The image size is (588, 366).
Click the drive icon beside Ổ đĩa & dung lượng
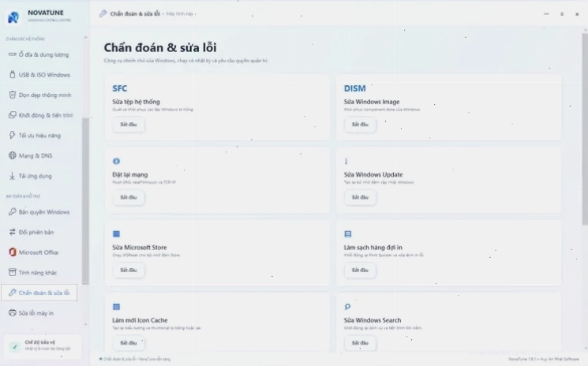coord(13,54)
